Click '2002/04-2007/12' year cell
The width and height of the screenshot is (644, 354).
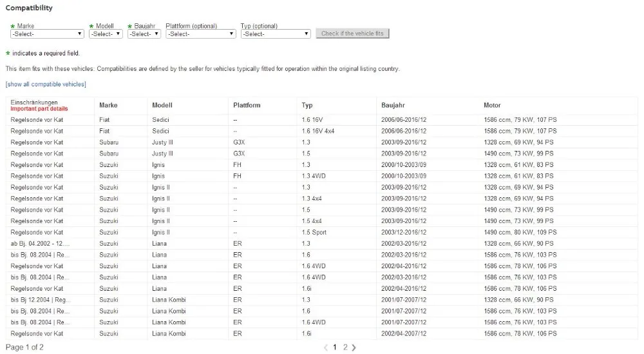tap(404, 333)
